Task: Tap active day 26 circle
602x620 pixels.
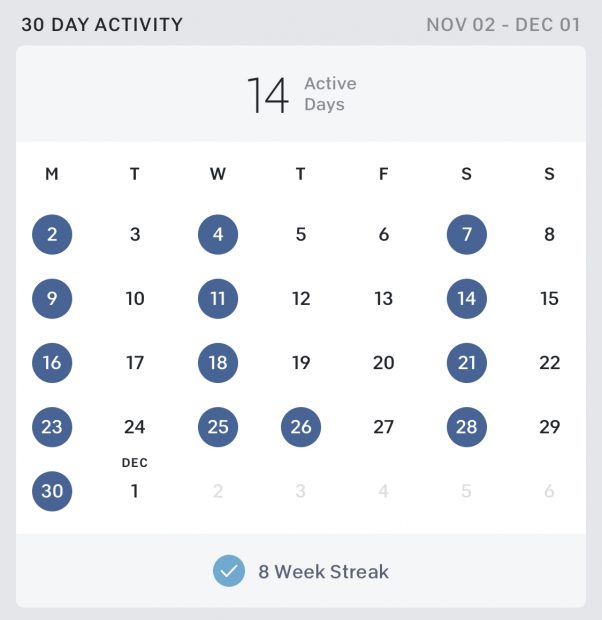Action: (x=301, y=427)
